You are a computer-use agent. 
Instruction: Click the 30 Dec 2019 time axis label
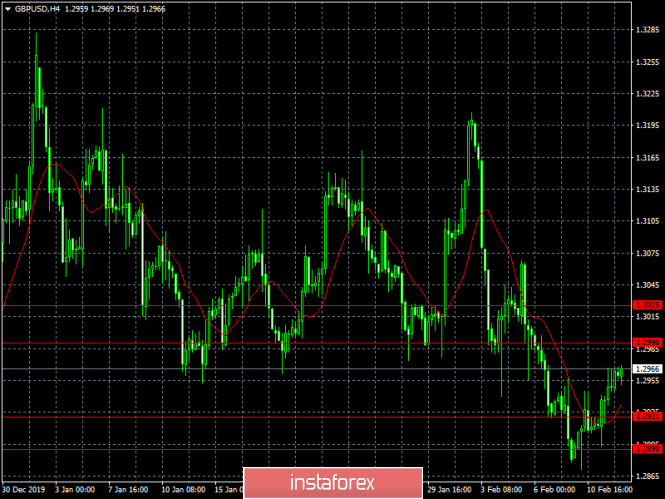click(x=24, y=489)
